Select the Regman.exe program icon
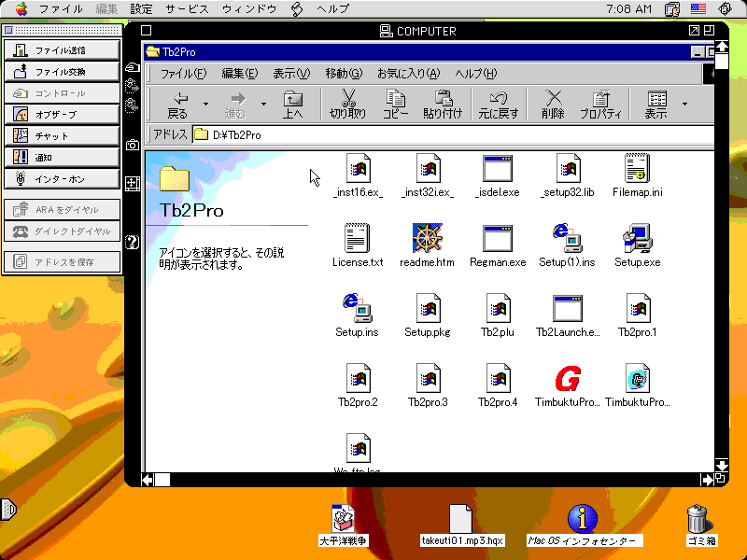 click(498, 238)
